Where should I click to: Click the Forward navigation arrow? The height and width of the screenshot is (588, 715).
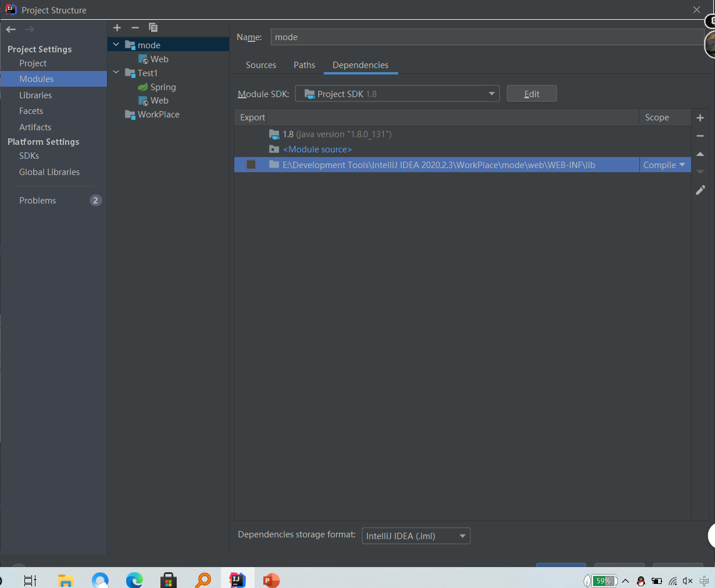30,29
